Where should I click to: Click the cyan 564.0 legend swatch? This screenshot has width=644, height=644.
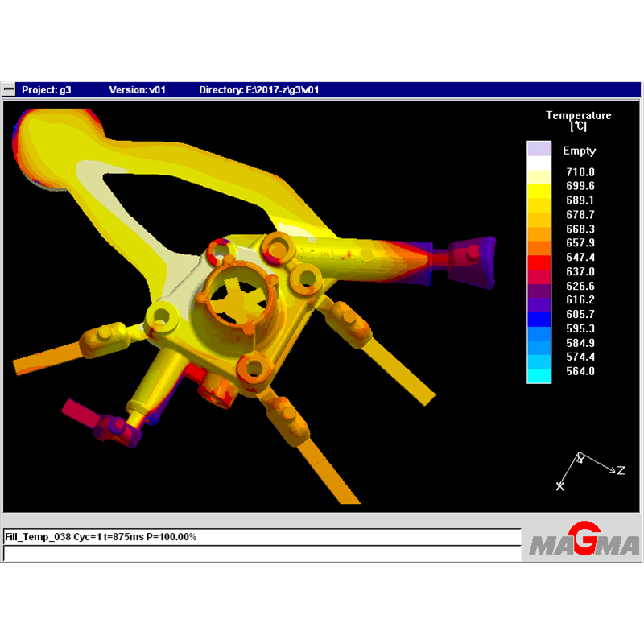pos(539,376)
